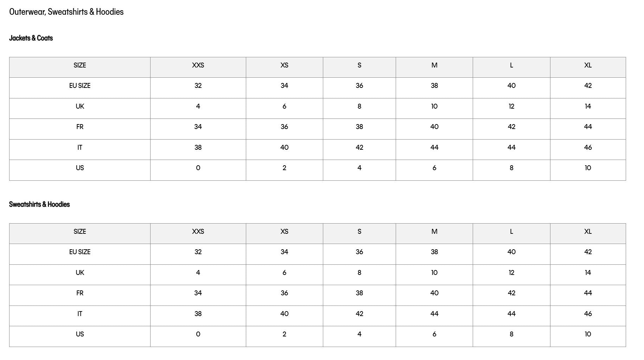Click the US row label in Jackets & Coats table
Screen dimensions: 644x360
click(x=80, y=168)
